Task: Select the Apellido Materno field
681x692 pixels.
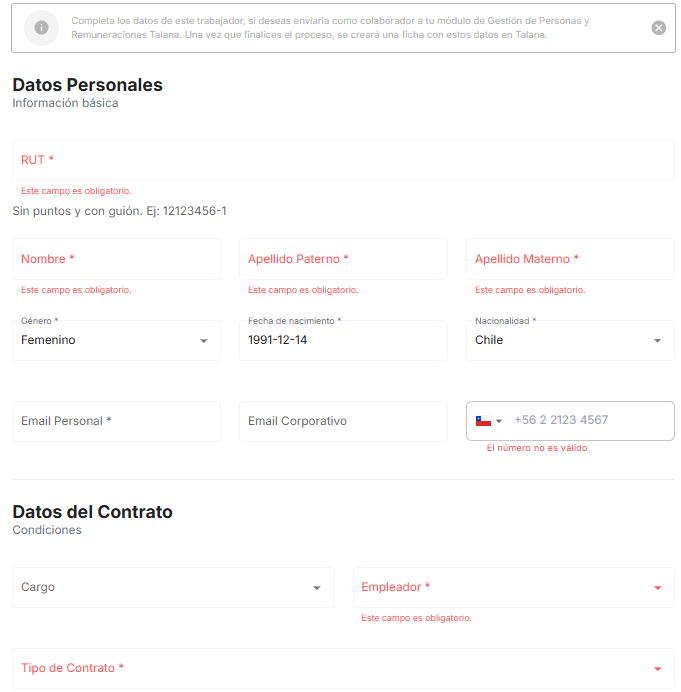Action: click(x=570, y=259)
